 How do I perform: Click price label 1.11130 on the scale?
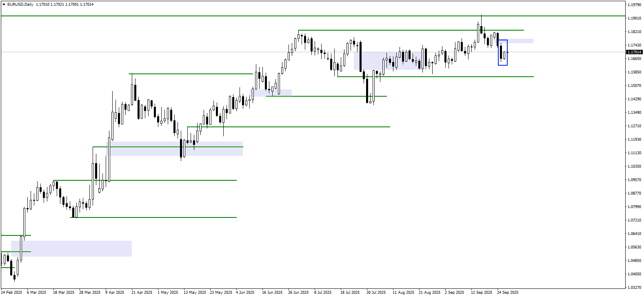[634, 153]
